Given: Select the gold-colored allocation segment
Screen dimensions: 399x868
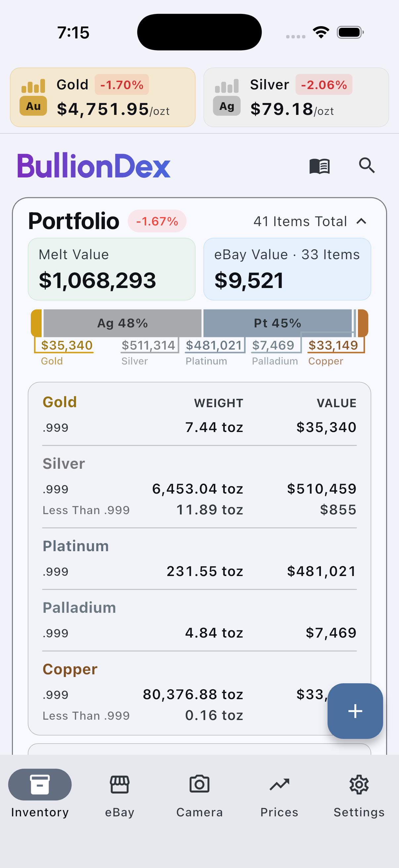Looking at the screenshot, I should (36, 323).
